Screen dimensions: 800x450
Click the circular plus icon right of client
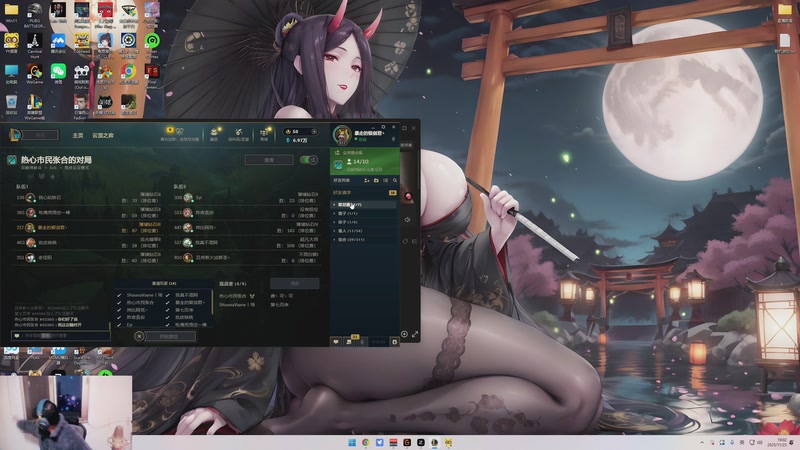point(404,334)
